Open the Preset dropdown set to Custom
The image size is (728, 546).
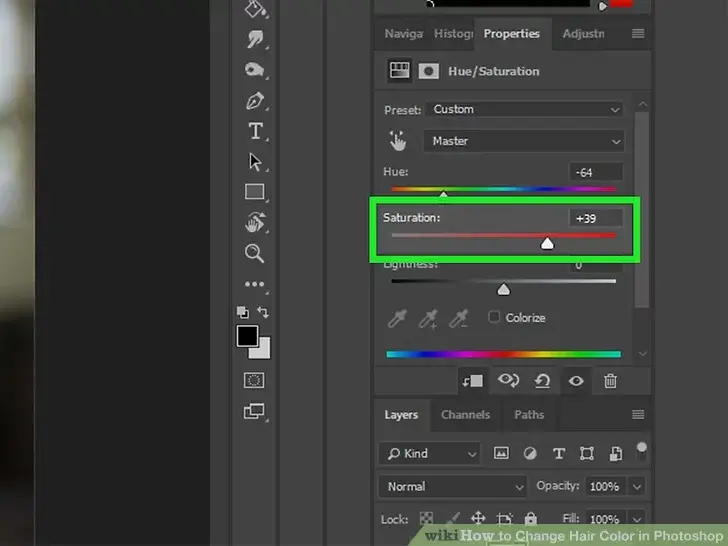click(x=525, y=109)
